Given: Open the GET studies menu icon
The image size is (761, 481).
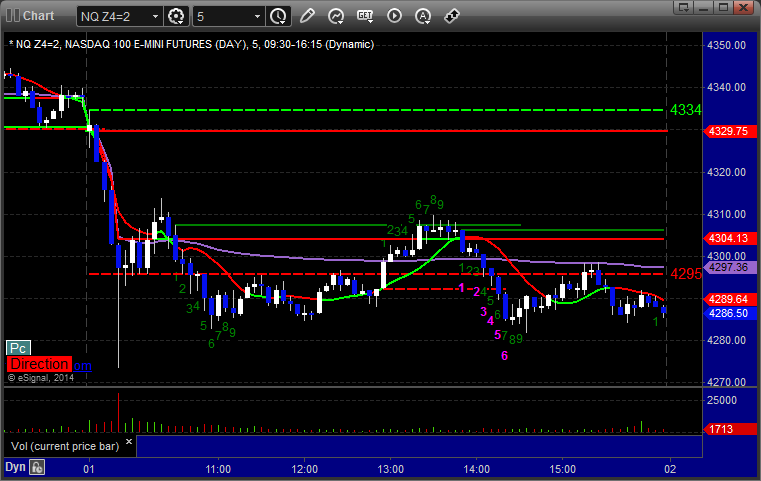Looking at the screenshot, I should click(365, 16).
